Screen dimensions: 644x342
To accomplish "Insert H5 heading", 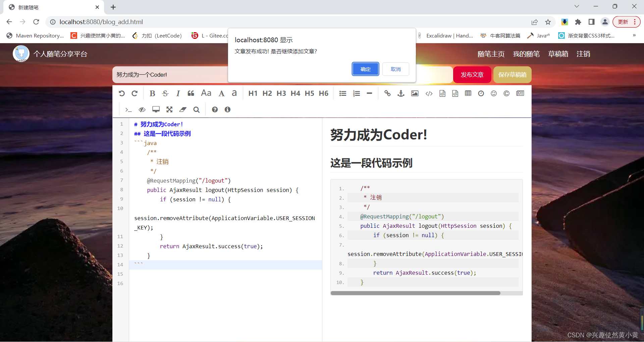I will 309,93.
